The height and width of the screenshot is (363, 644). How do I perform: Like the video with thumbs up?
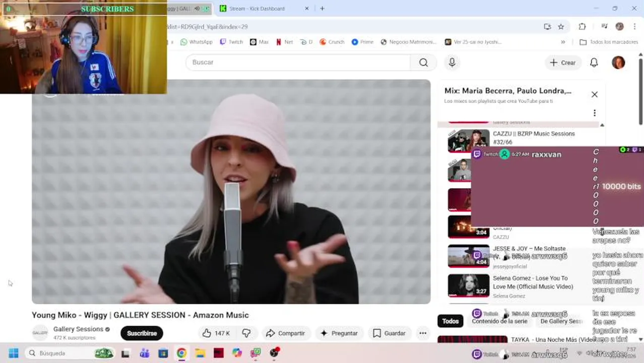tap(216, 333)
